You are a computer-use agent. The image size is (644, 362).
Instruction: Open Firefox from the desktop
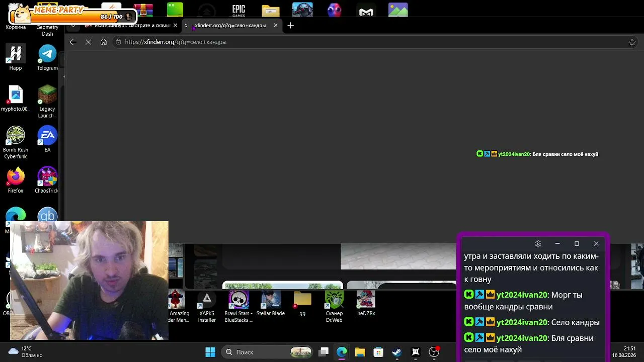(16, 180)
